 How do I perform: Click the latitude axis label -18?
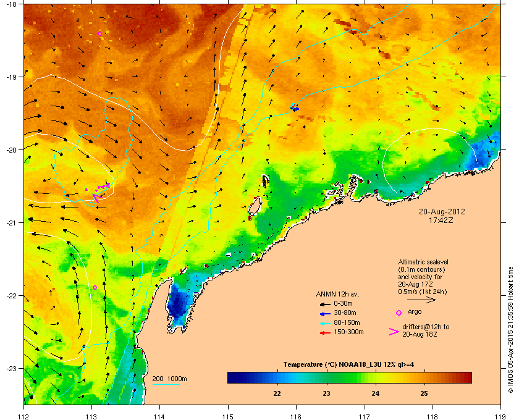point(11,4)
